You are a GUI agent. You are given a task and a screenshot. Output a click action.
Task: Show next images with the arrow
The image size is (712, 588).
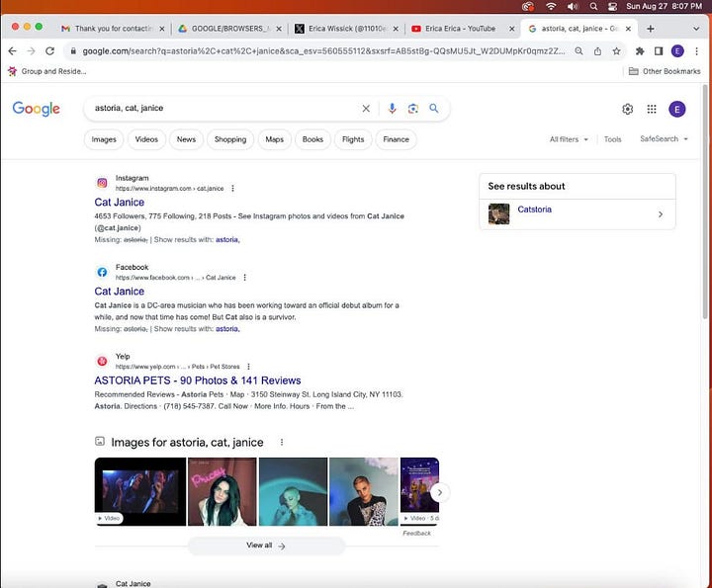(x=439, y=492)
